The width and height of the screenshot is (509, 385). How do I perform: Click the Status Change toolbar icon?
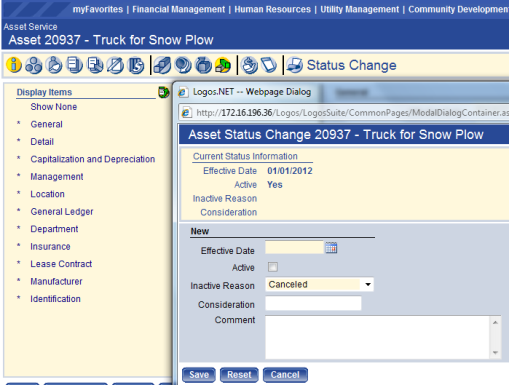[295, 65]
